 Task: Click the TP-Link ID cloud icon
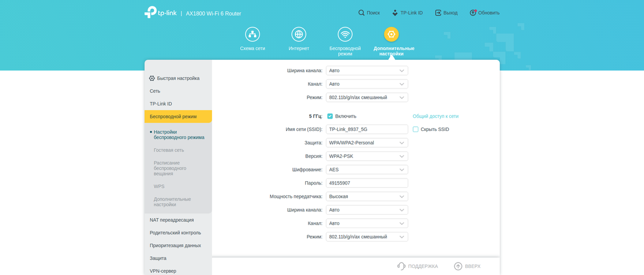tap(395, 13)
